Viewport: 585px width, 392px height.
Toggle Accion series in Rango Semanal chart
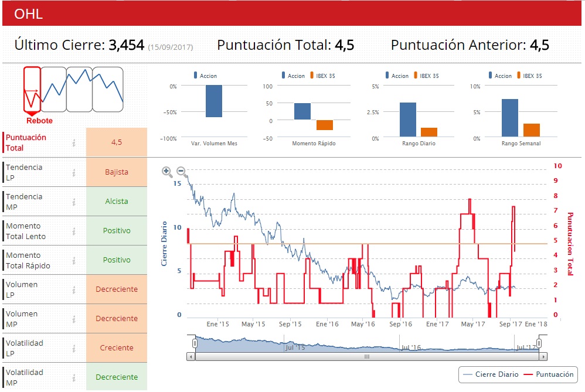point(500,76)
